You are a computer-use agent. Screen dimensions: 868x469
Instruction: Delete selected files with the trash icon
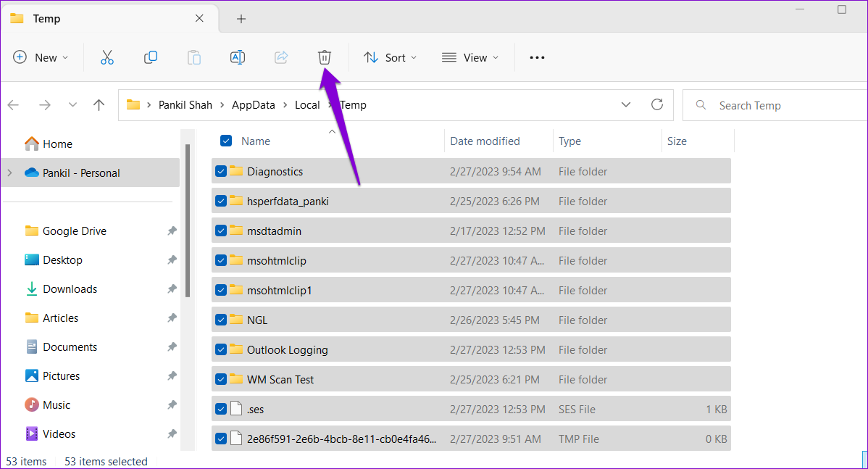(x=324, y=57)
